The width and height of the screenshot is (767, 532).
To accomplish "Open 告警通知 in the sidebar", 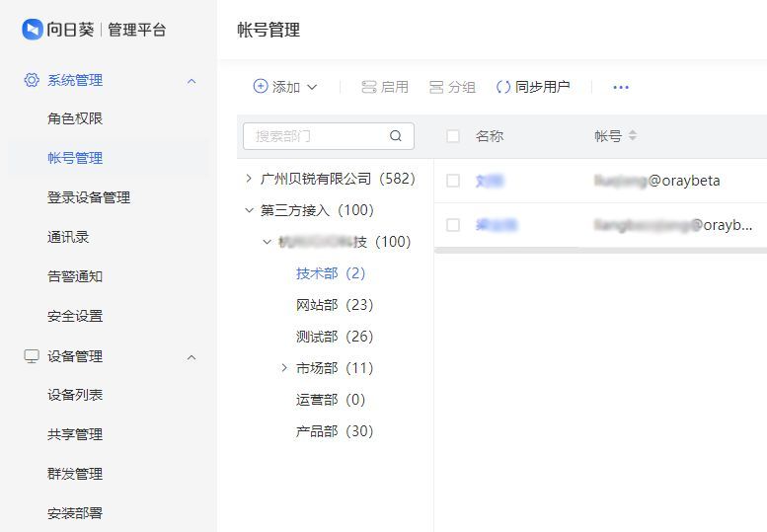I will 75,276.
